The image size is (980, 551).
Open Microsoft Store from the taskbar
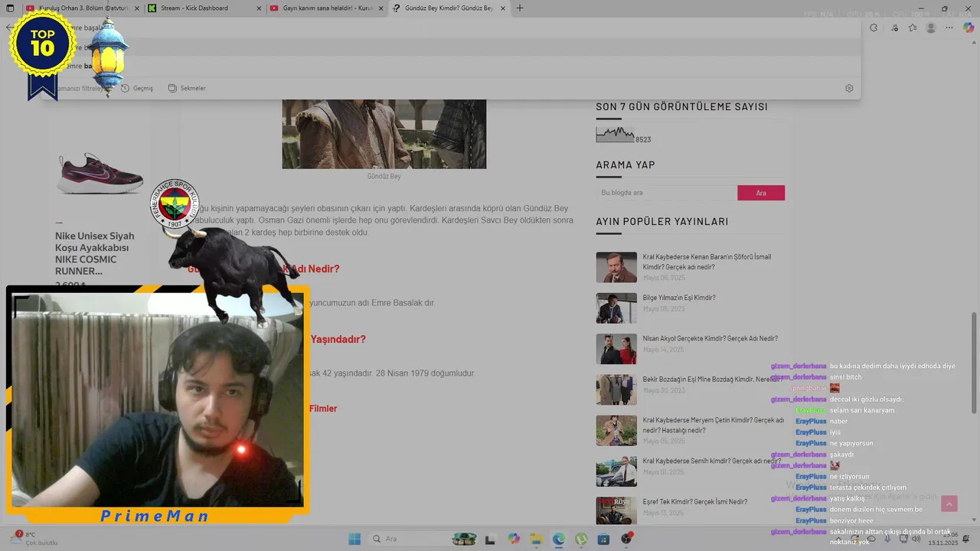tap(604, 539)
